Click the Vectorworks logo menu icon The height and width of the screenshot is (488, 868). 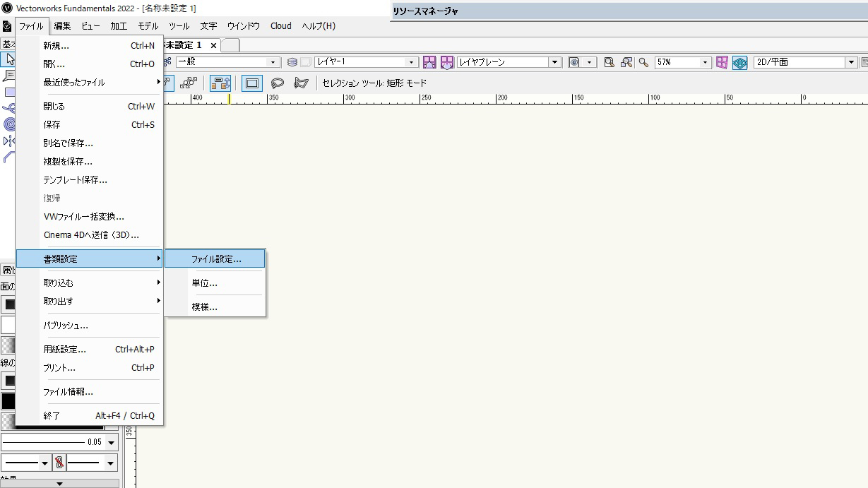pos(7,26)
